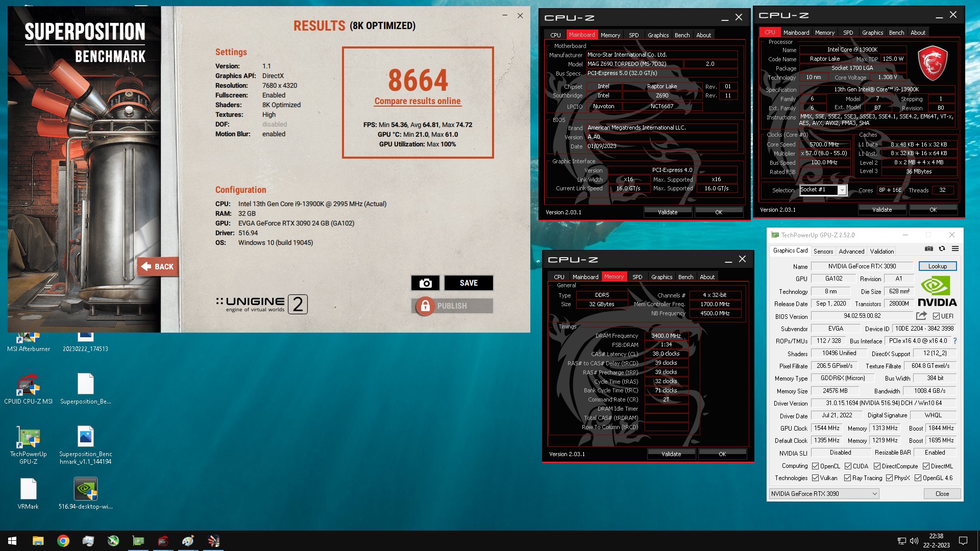Viewport: 980px width, 551px height.
Task: Open the Graphics tab in the CPU tab window
Action: click(x=872, y=33)
